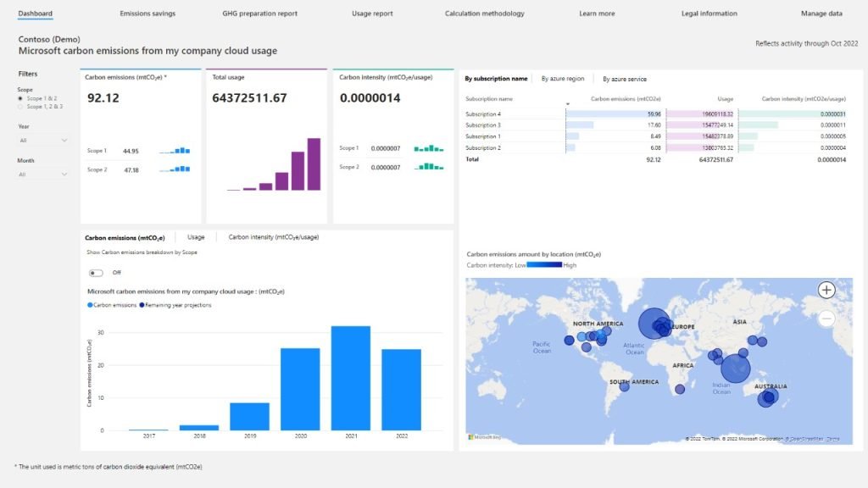The width and height of the screenshot is (868, 488).
Task: Click the sort arrow under the table header
Action: 567,104
